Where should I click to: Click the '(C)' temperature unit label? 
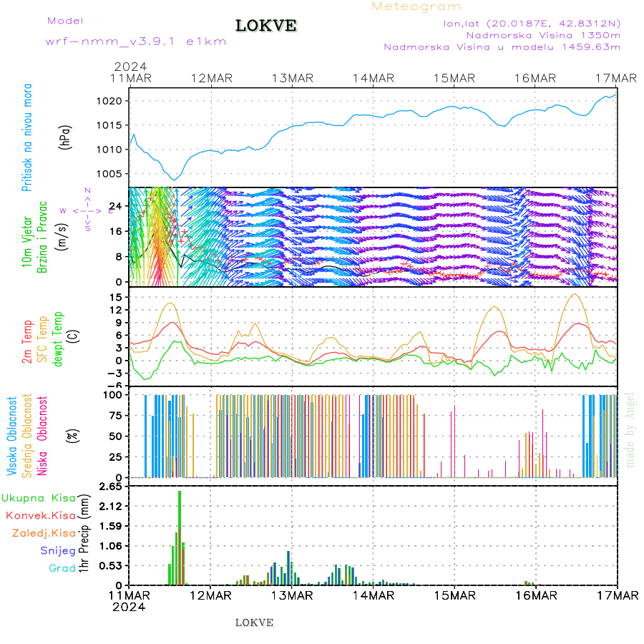73,337
